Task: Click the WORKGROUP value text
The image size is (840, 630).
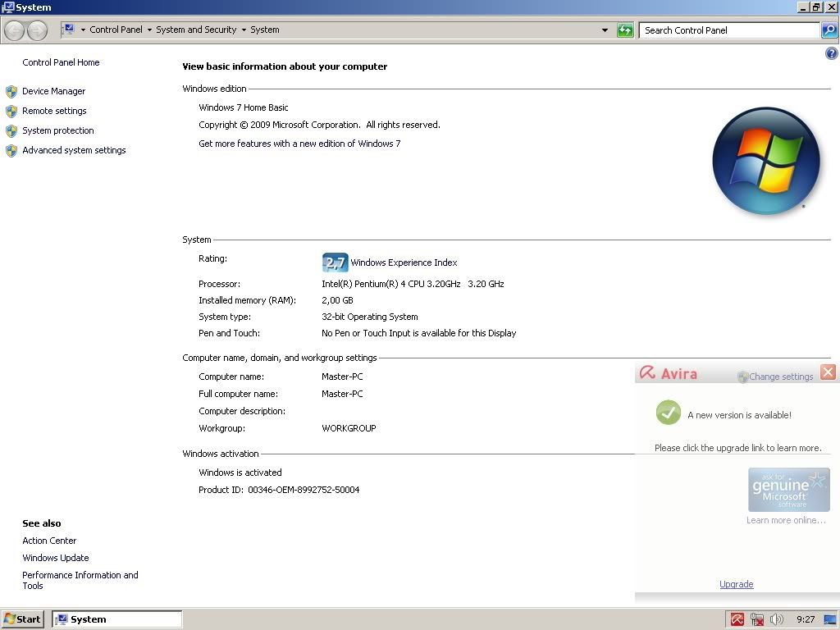Action: pyautogui.click(x=349, y=428)
